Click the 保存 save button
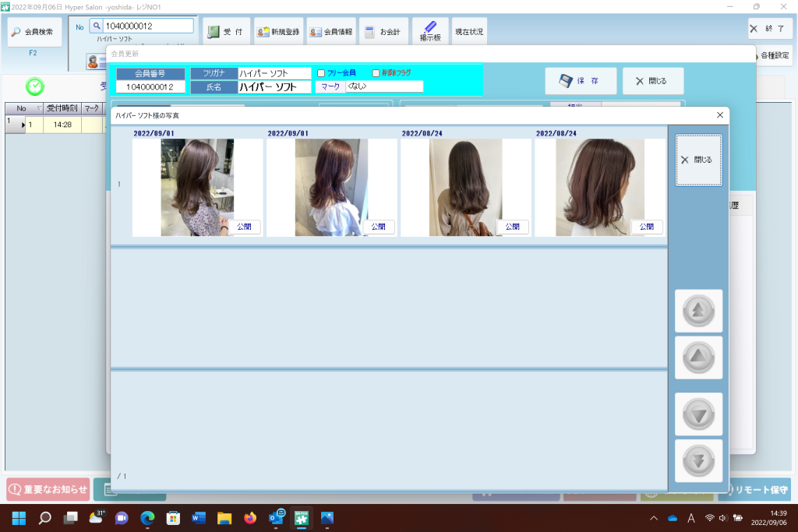Viewport: 798px width, 532px height. 581,80
